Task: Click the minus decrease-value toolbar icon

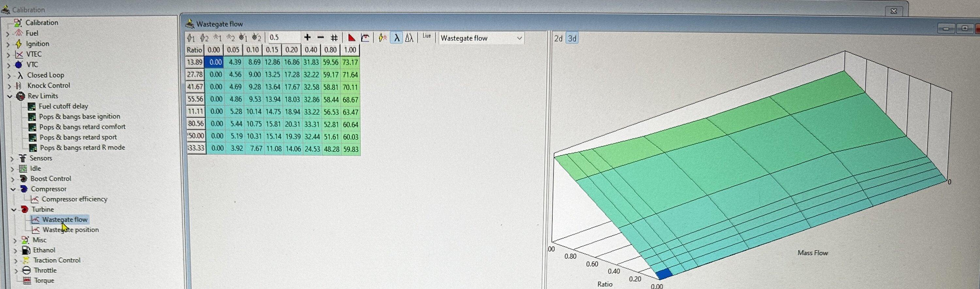Action: [x=320, y=37]
